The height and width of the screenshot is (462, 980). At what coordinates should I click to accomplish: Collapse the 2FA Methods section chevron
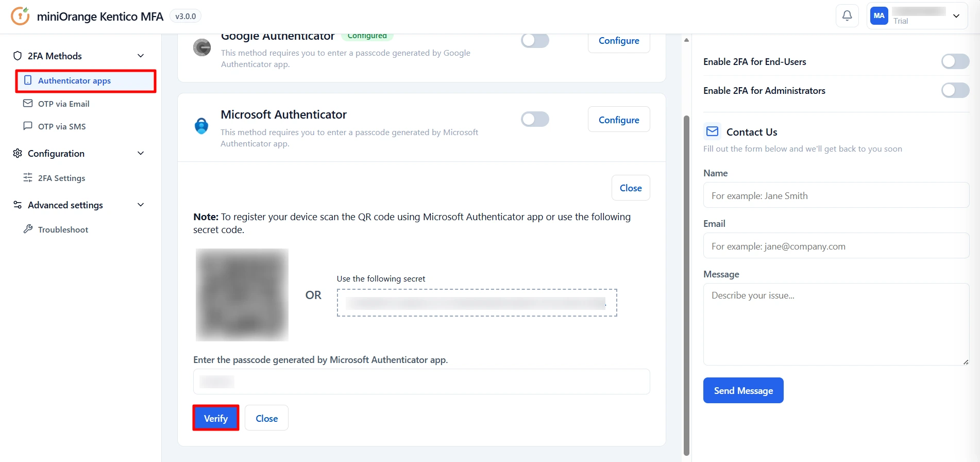(x=141, y=56)
